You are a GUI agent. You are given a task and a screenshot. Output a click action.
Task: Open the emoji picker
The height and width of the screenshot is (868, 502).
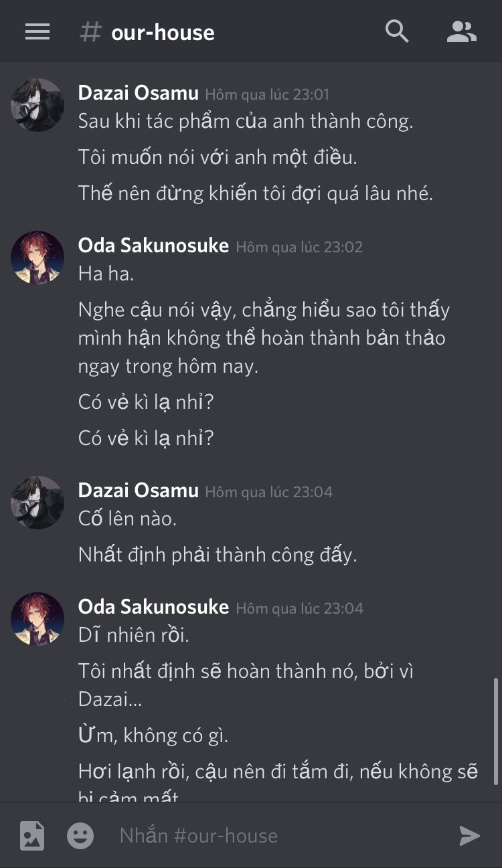tap(80, 835)
